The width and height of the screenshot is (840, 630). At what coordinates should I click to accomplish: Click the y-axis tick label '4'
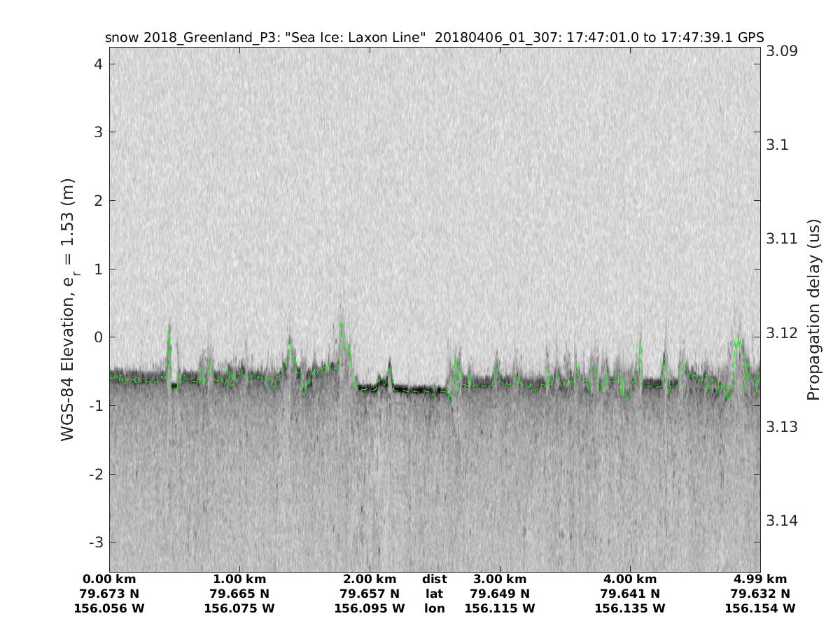(99, 64)
